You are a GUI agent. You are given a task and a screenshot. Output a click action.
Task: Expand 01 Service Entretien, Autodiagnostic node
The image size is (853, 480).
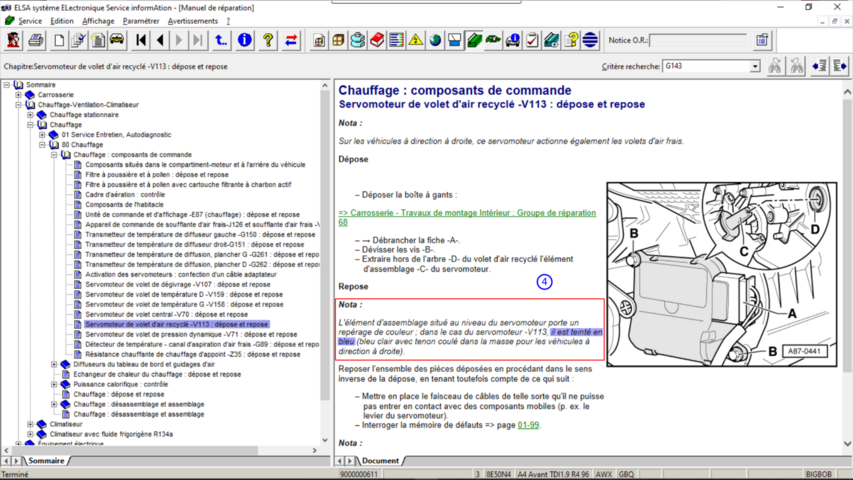tap(42, 134)
